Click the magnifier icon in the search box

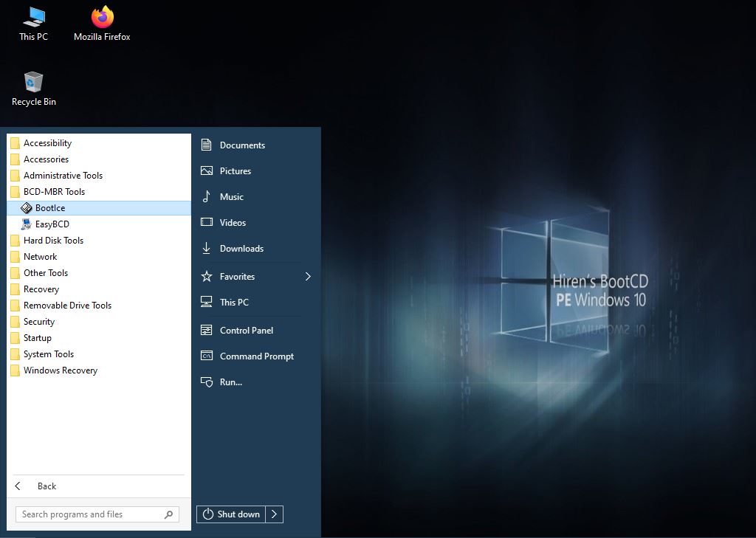[169, 514]
